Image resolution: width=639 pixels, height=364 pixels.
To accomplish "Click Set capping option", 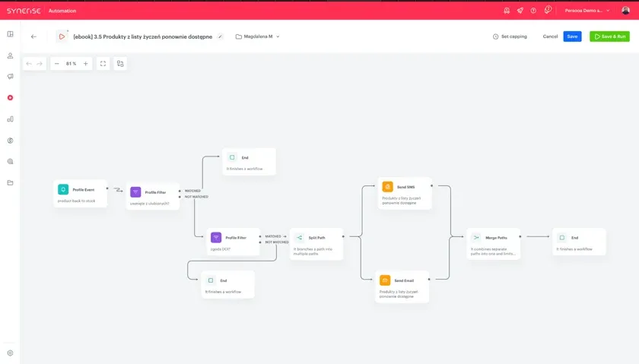I will 510,36.
